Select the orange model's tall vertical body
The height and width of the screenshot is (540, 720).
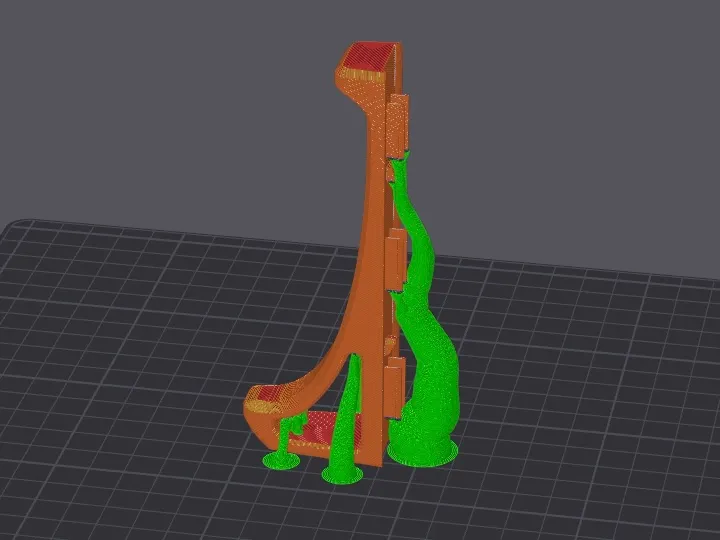click(370, 250)
